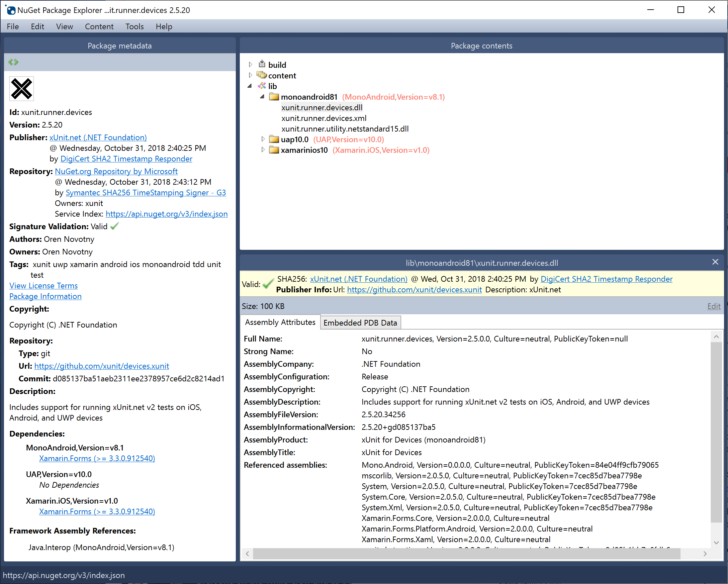728x584 pixels.
Task: Expand the uap10.0 folder node
Action: [263, 139]
